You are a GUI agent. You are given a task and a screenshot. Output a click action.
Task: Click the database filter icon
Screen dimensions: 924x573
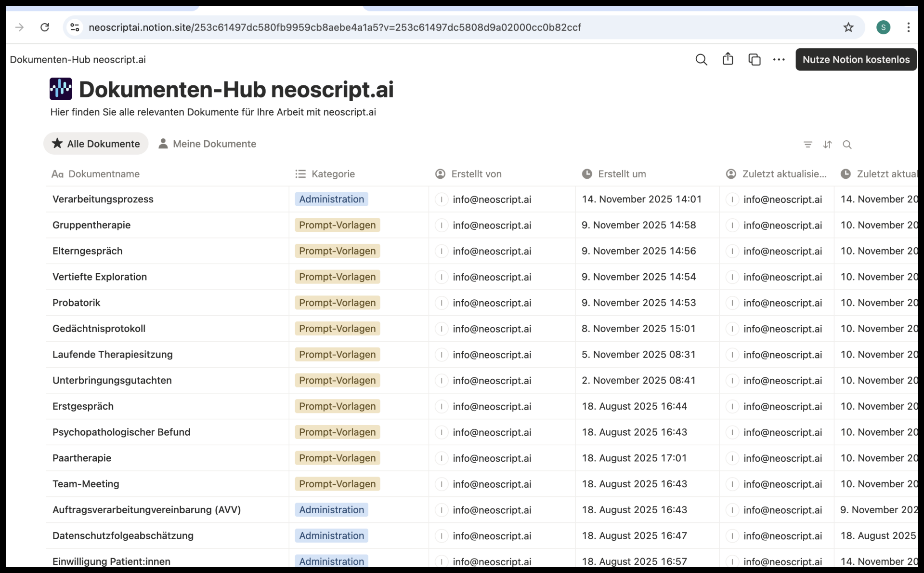point(807,145)
